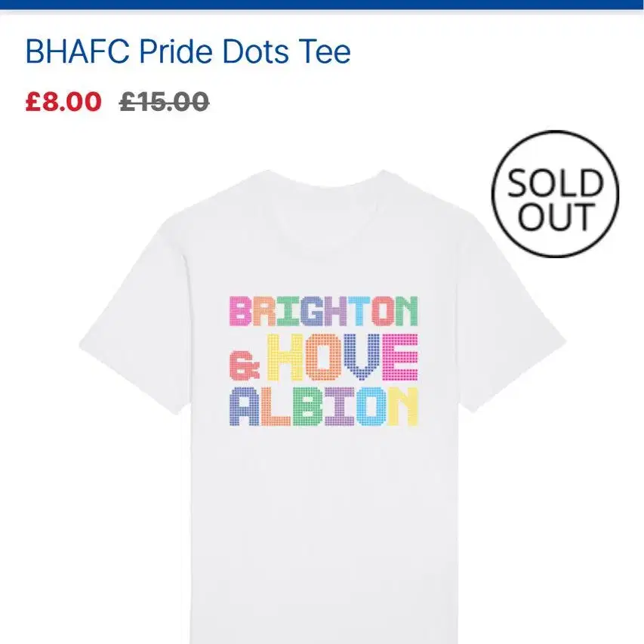The width and height of the screenshot is (644, 644).
Task: Click the crossed-out £15.00 original price
Action: 165,101
